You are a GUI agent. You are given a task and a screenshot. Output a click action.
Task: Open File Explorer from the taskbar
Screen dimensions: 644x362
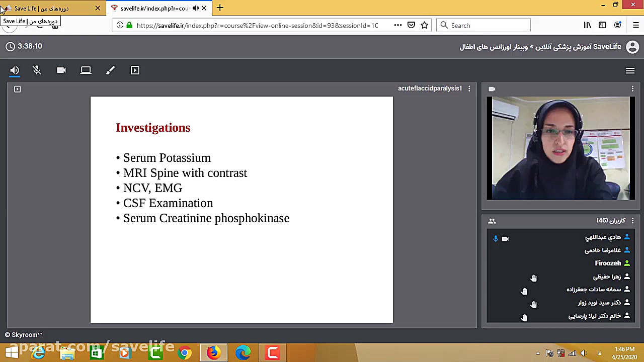pyautogui.click(x=67, y=353)
